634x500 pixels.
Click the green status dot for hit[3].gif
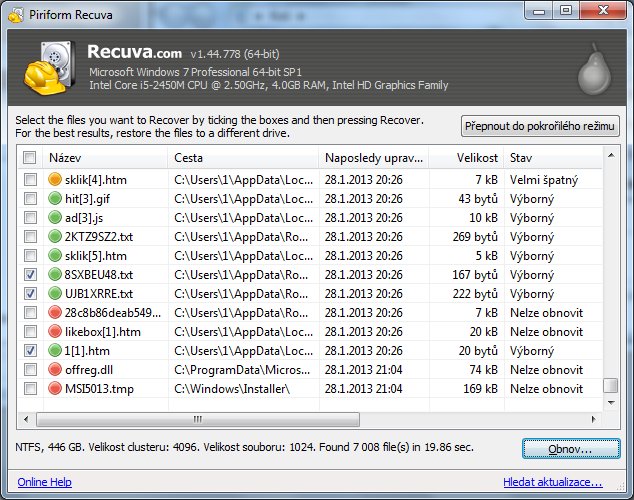click(55, 198)
